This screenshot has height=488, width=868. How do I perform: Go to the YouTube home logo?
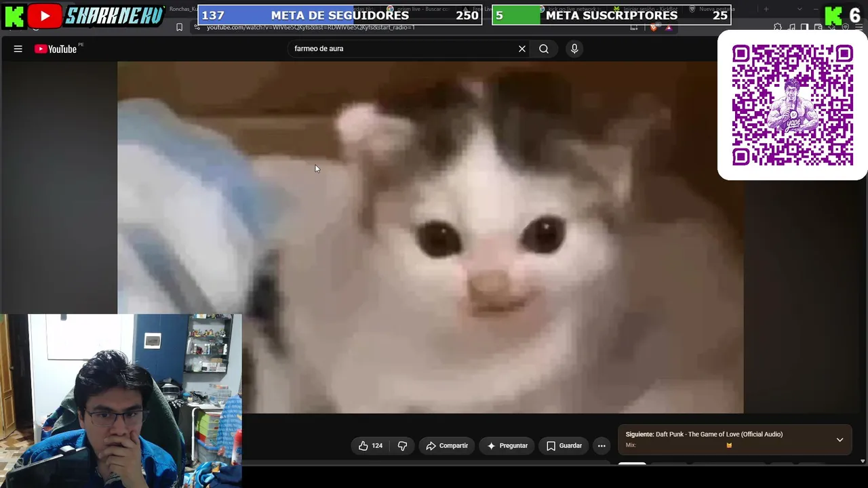pyautogui.click(x=56, y=49)
